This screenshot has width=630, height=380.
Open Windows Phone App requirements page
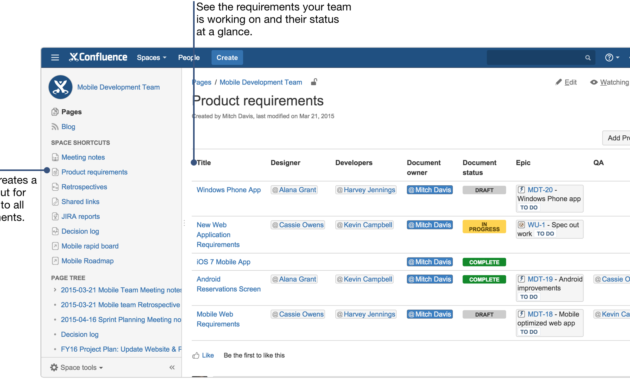point(229,190)
